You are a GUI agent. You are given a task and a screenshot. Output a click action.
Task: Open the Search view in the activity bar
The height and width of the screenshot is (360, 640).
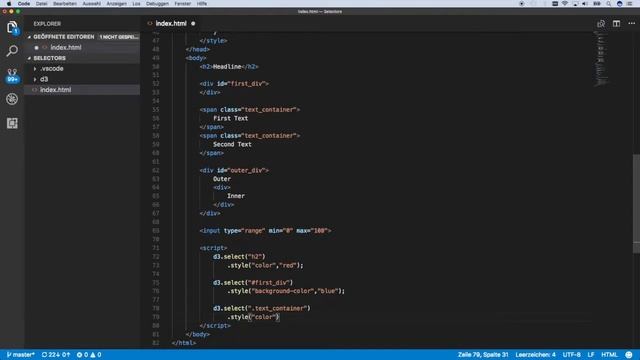point(12,51)
